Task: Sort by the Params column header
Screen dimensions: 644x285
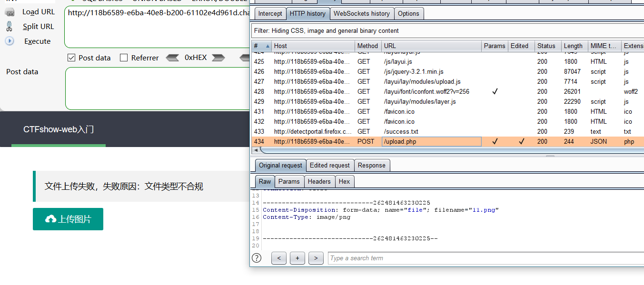Action: (x=495, y=46)
